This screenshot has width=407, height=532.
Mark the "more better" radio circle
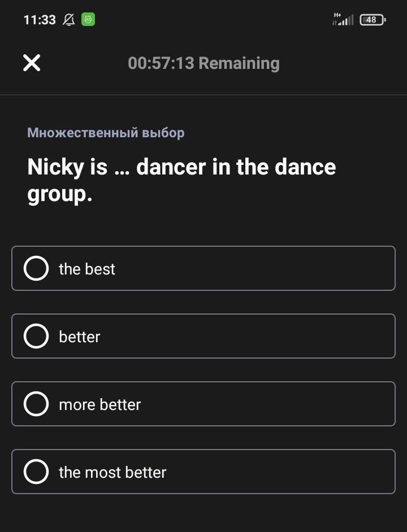tap(36, 404)
